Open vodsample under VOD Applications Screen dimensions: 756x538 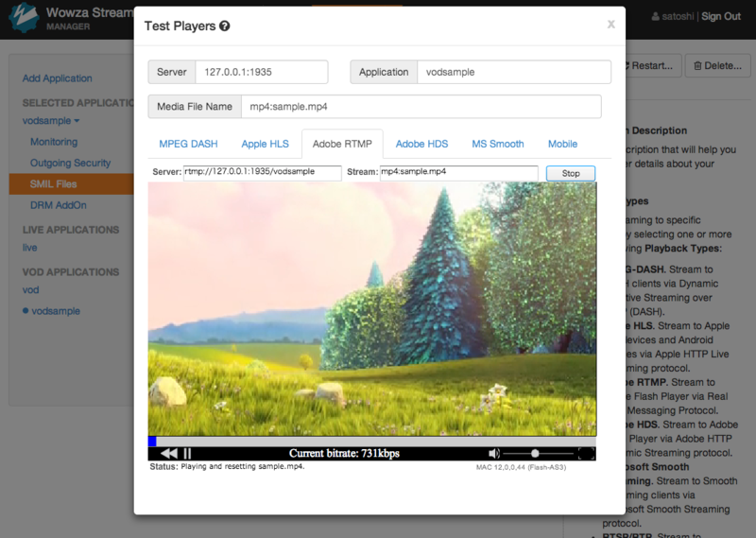(56, 311)
